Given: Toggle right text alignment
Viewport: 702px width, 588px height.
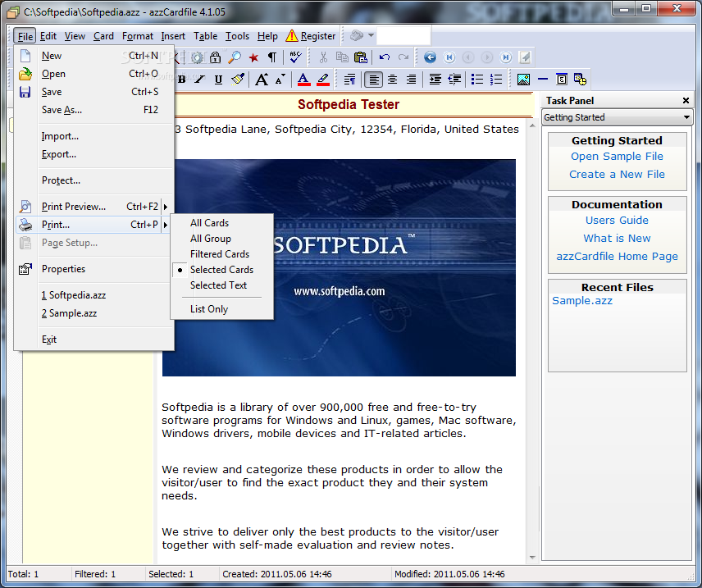Looking at the screenshot, I should pyautogui.click(x=411, y=80).
